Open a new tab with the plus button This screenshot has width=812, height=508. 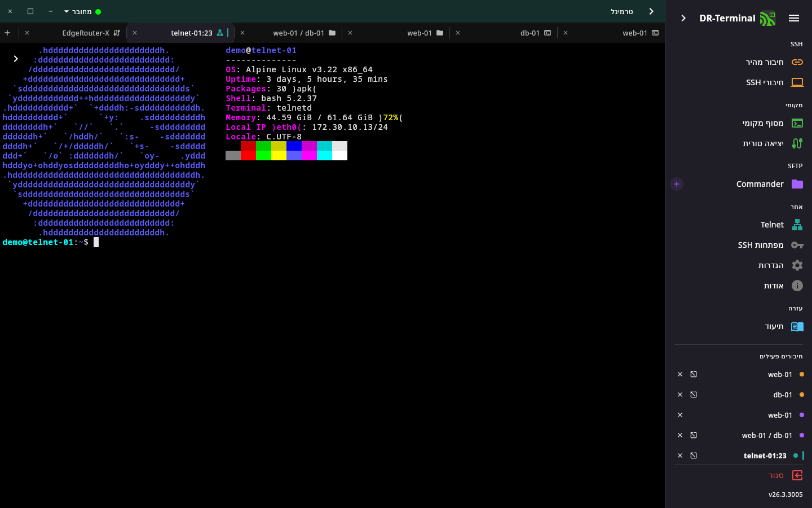click(7, 33)
